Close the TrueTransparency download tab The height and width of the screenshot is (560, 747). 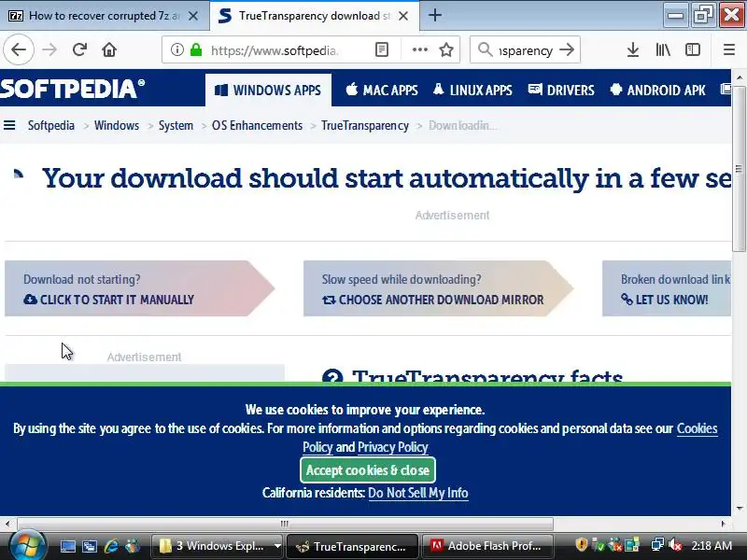pyautogui.click(x=403, y=16)
